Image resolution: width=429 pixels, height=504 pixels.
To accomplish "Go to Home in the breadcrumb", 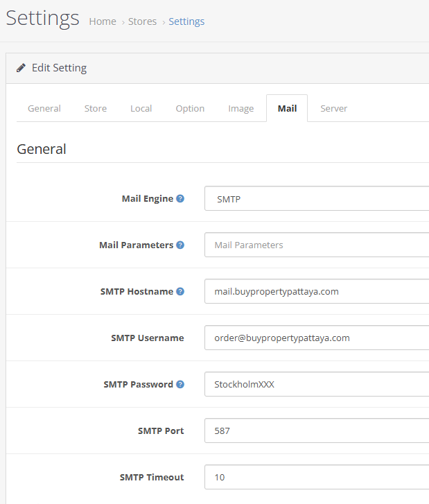I will (103, 21).
